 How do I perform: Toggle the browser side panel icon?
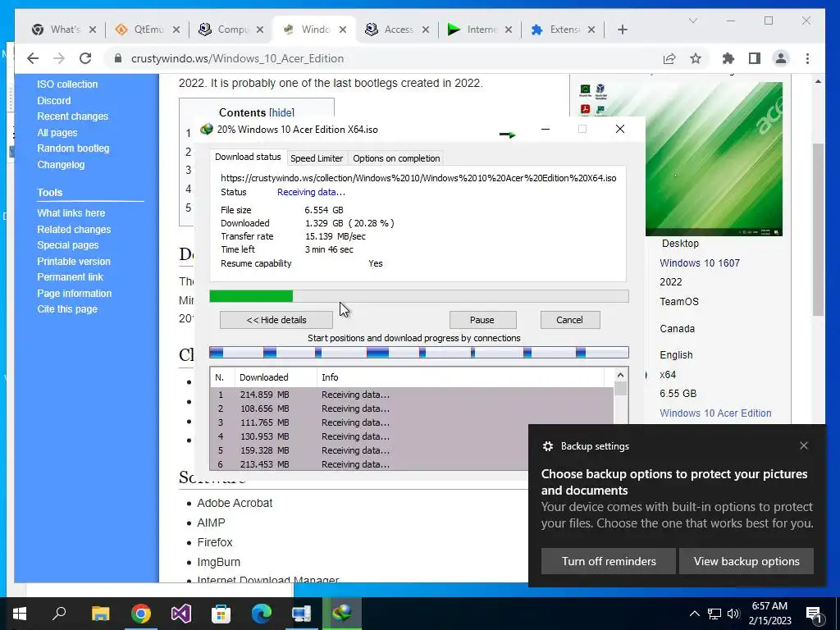coord(755,58)
